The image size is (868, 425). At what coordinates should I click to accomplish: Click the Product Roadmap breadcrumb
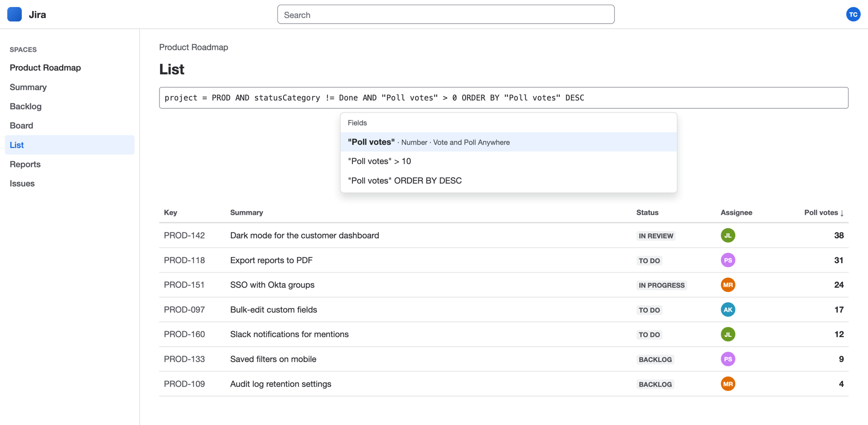(x=193, y=47)
